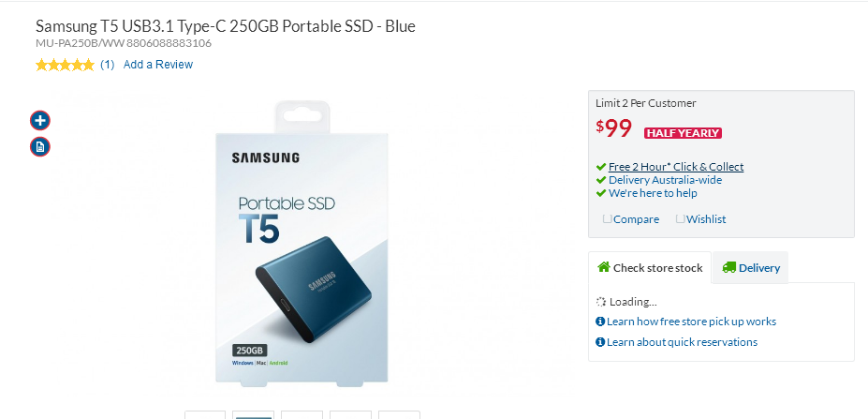868x419 pixels.
Task: Open the We're here to help link
Action: (653, 193)
